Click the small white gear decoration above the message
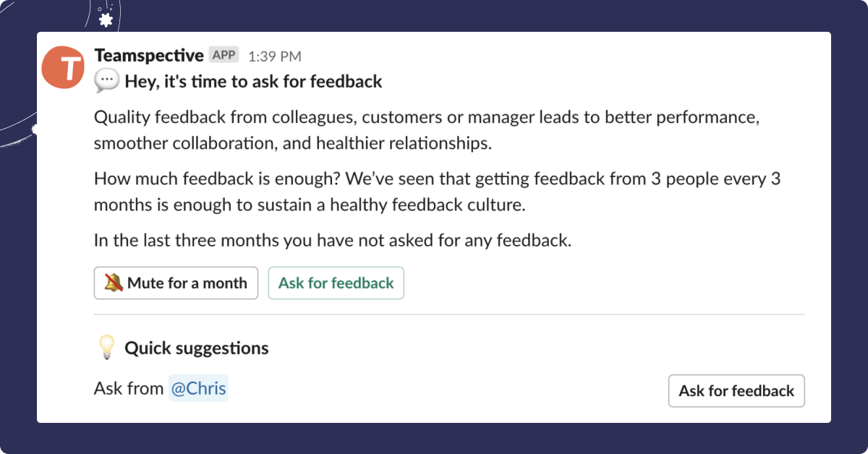Viewport: 868px width, 454px height. tap(106, 20)
